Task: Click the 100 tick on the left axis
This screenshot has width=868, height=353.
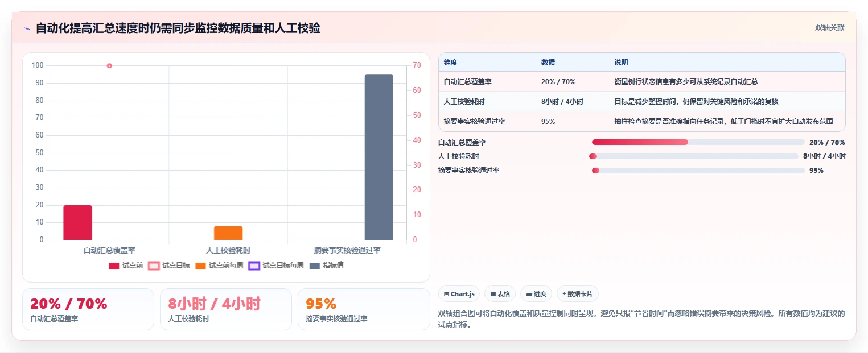Action: (x=38, y=65)
